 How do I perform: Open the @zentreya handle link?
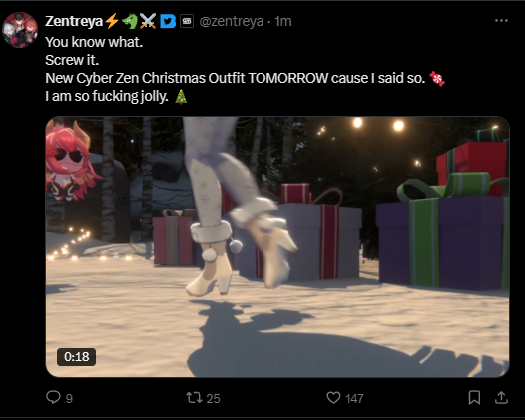(231, 21)
